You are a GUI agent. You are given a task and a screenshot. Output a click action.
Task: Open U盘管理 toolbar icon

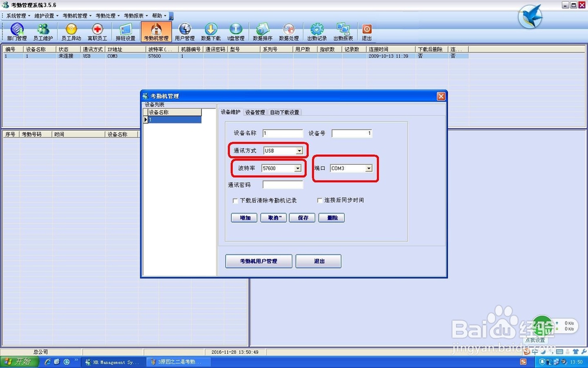click(x=236, y=32)
